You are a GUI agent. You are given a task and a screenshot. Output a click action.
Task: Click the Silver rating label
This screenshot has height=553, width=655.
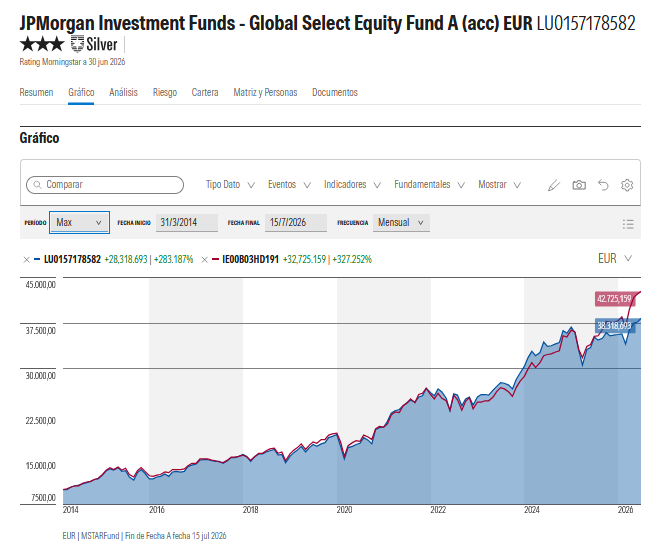point(102,44)
